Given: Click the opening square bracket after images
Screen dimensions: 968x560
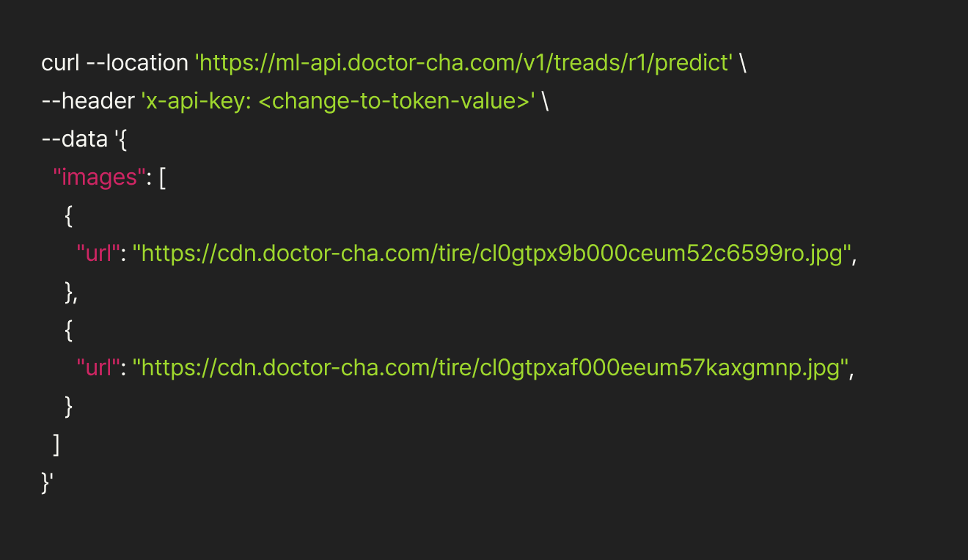Looking at the screenshot, I should click(x=162, y=177).
